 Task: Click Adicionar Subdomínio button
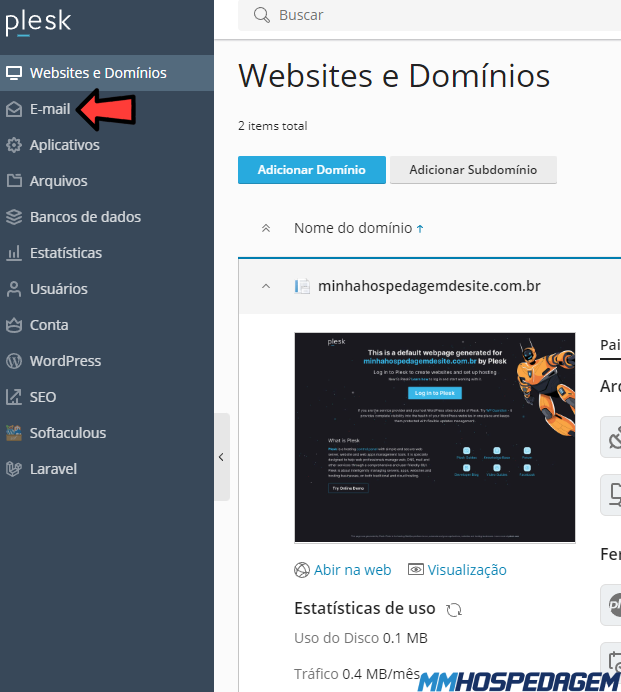(x=473, y=170)
